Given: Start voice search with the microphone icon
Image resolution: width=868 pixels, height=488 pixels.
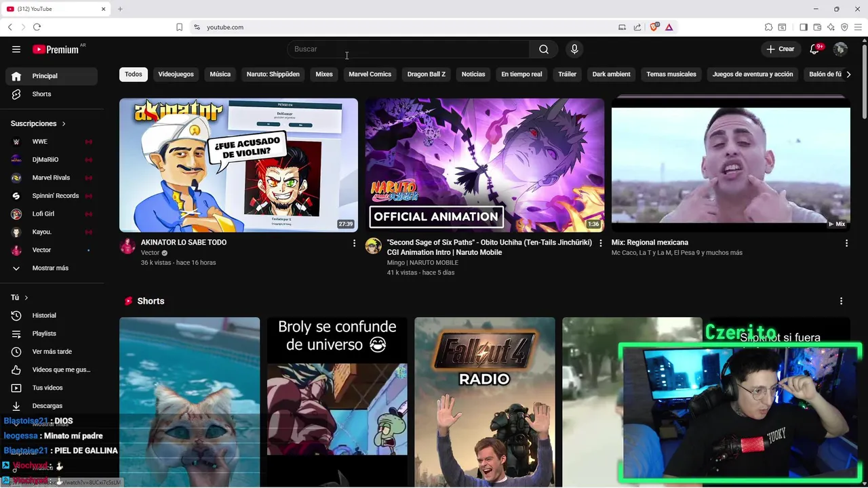Looking at the screenshot, I should coord(574,49).
